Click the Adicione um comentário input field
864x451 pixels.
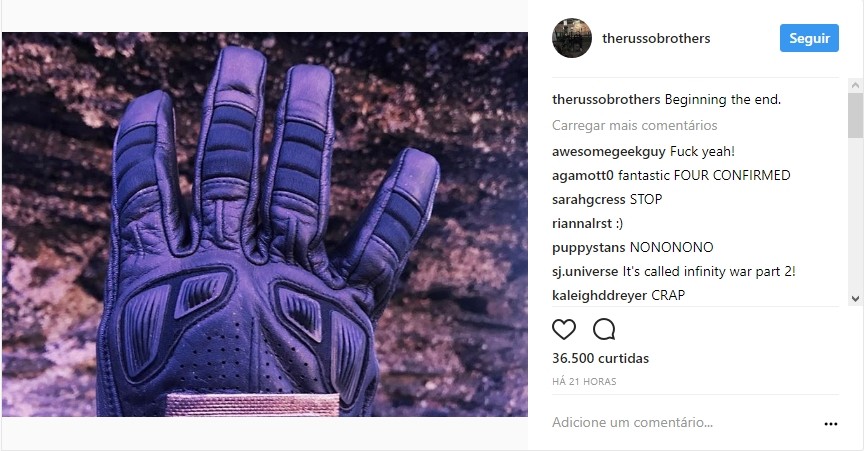tap(683, 423)
